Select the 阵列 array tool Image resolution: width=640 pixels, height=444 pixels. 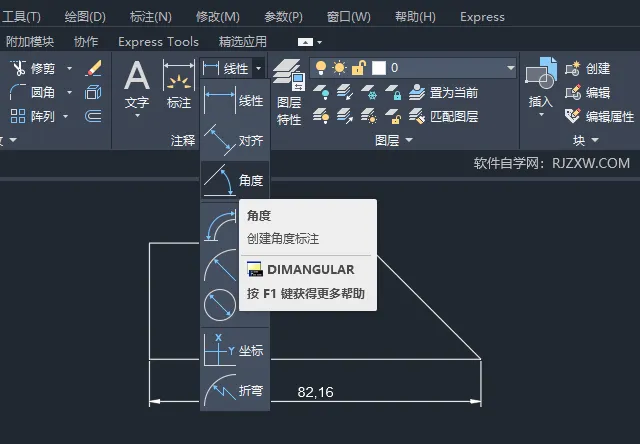pyautogui.click(x=33, y=116)
